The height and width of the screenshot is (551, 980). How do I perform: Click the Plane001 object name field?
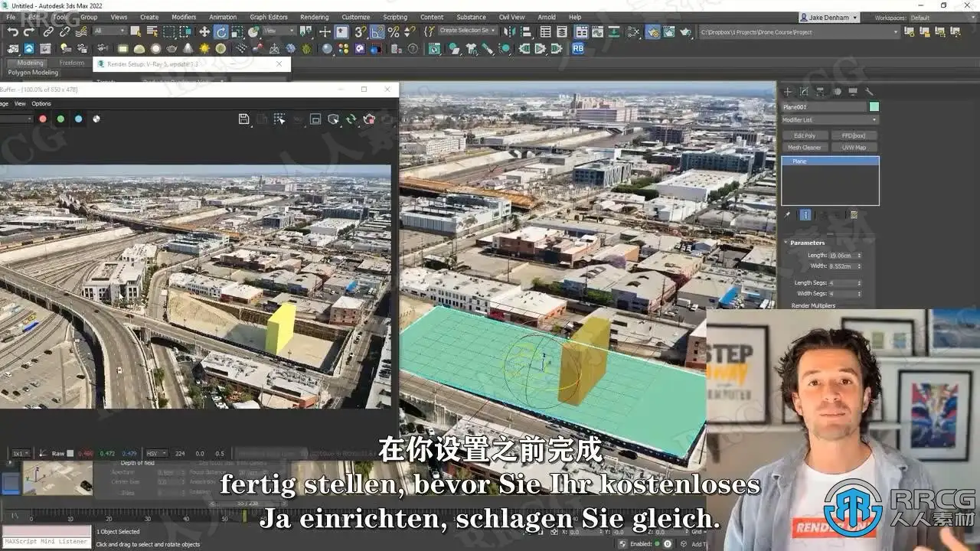824,107
